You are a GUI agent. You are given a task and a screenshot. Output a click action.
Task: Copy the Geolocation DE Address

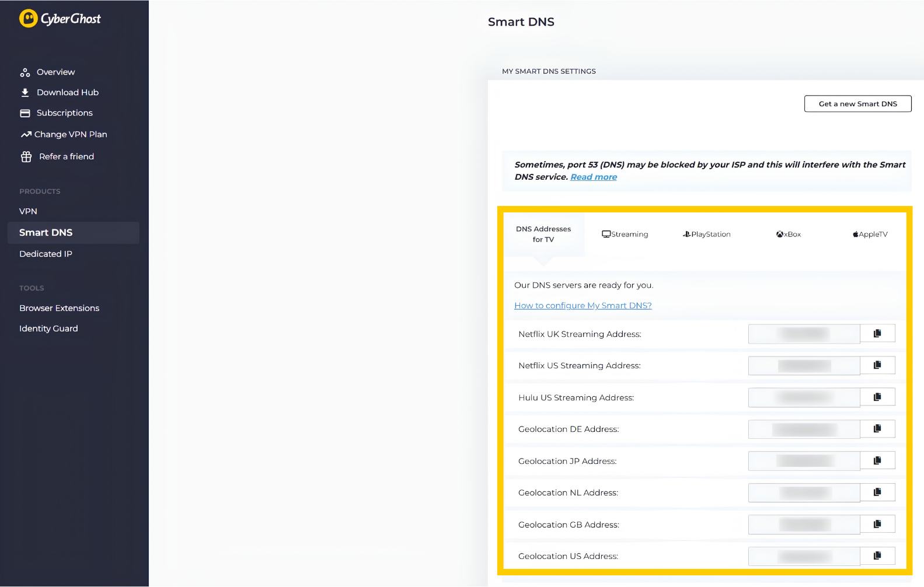[x=877, y=429]
